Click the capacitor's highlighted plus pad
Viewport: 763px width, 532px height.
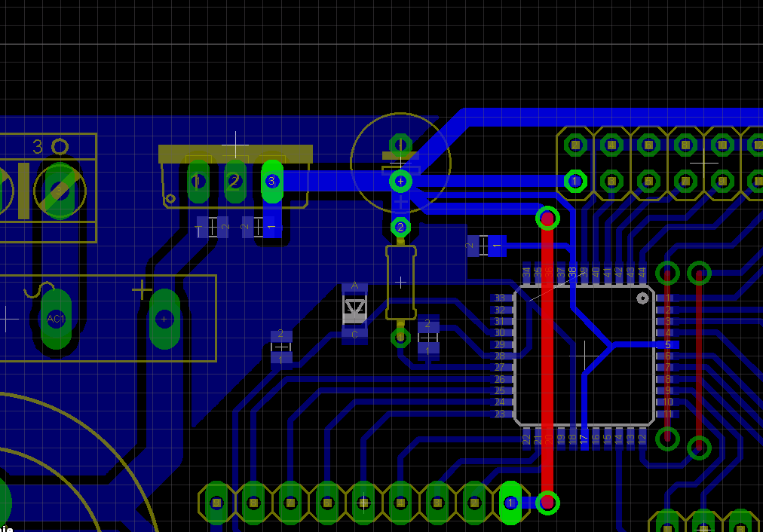point(400,182)
